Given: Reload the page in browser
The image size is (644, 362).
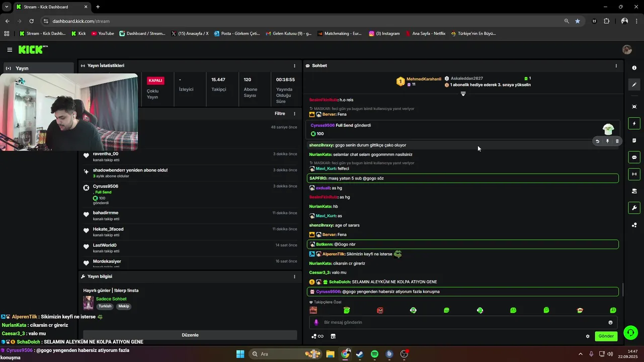Looking at the screenshot, I should click(31, 21).
